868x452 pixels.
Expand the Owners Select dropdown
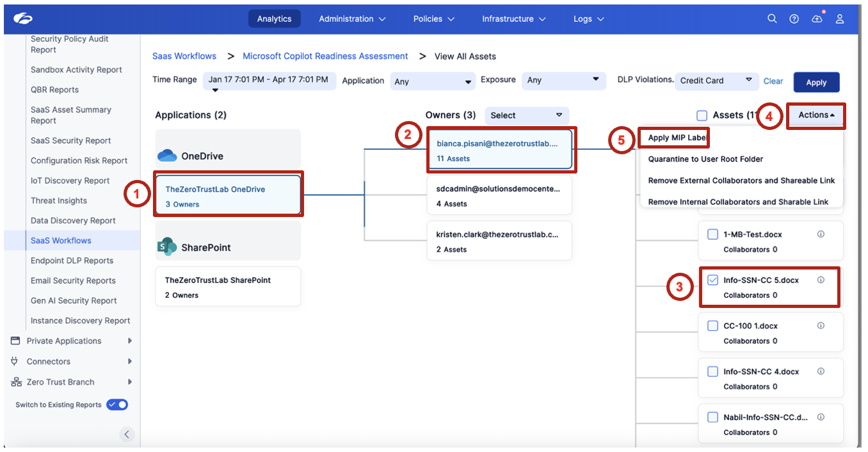point(526,115)
